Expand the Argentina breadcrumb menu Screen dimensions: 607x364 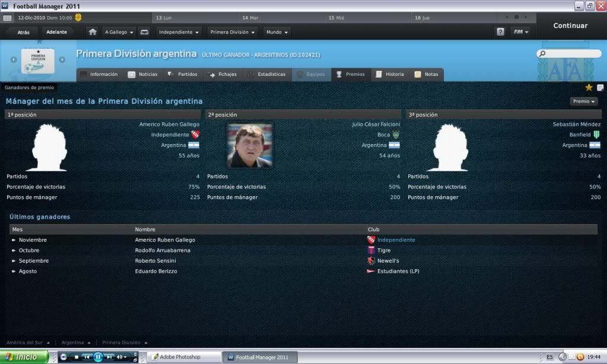click(76, 342)
